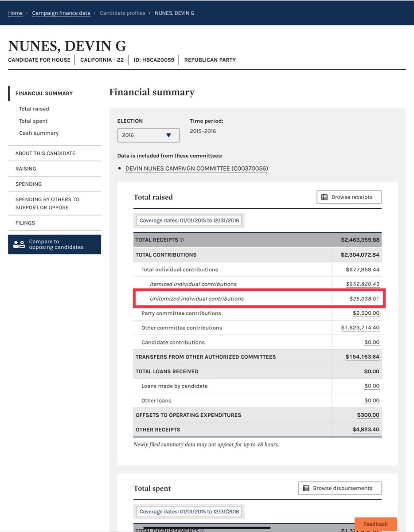414x532 pixels.
Task: Jump to Cash summary sidebar item
Action: (39, 133)
